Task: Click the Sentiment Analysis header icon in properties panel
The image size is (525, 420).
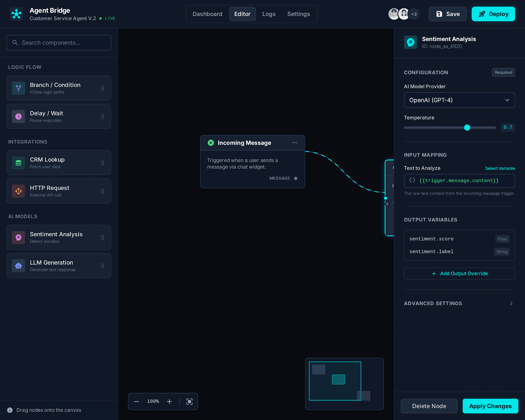Action: pyautogui.click(x=410, y=42)
